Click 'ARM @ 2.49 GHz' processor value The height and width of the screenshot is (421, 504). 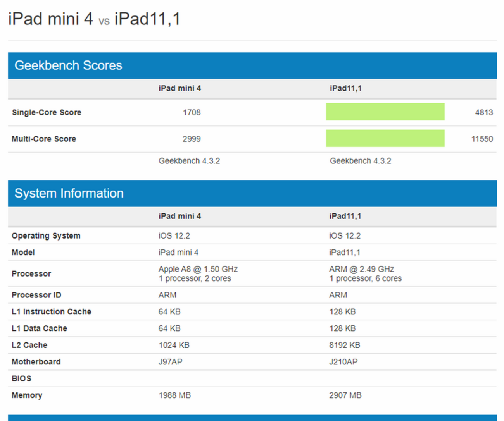(361, 269)
